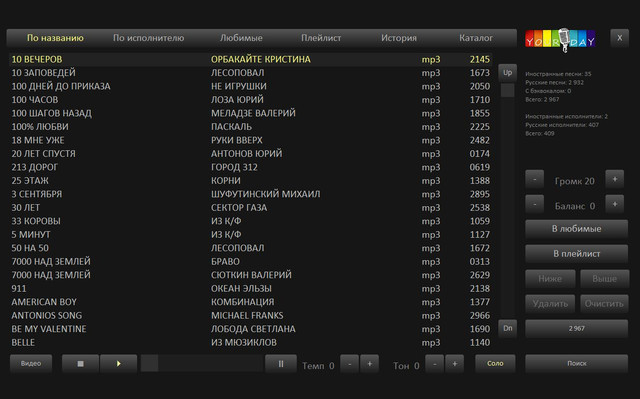This screenshot has width=640, height=399.
Task: Select the song 213 ДОРОГ
Action: coord(250,167)
